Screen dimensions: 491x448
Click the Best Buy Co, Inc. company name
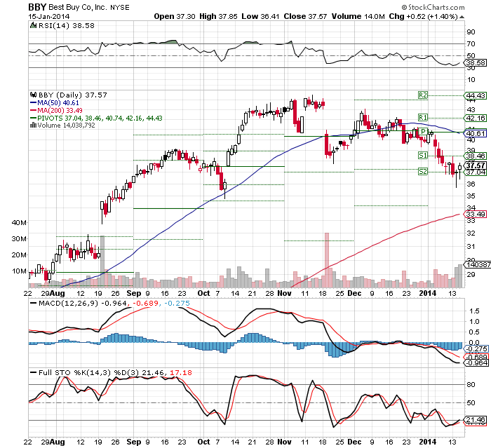point(78,7)
